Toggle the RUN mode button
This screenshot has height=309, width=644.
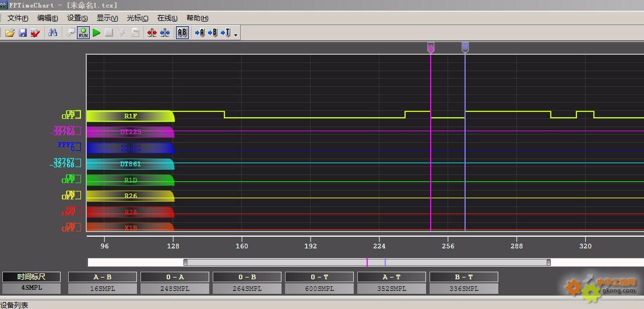(x=83, y=33)
